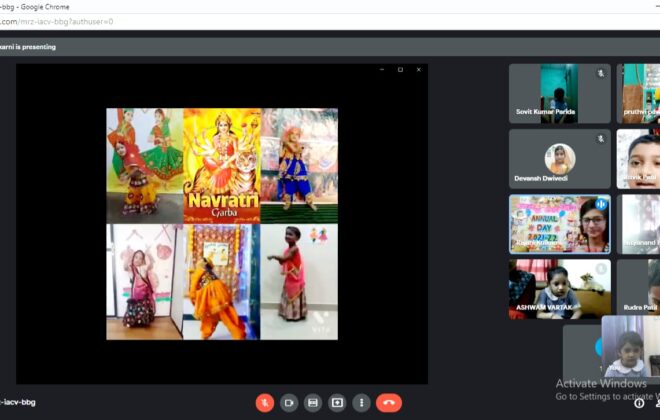Select Sovit Kumar Parida's video tile
Image resolution: width=660 pixels, height=420 pixels.
point(559,93)
